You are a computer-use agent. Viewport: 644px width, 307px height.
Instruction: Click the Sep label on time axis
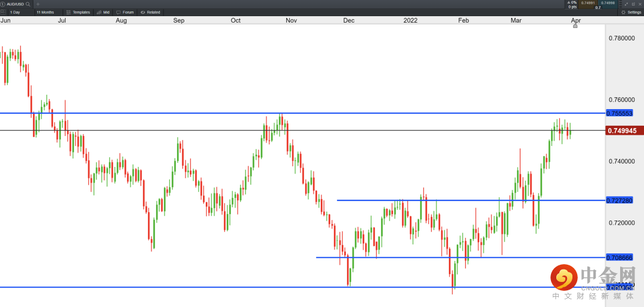click(x=179, y=20)
